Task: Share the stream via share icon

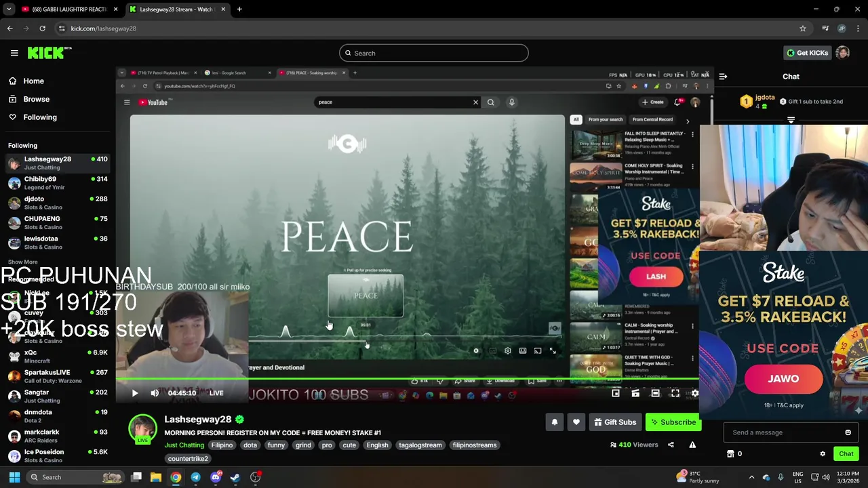Action: click(x=671, y=445)
